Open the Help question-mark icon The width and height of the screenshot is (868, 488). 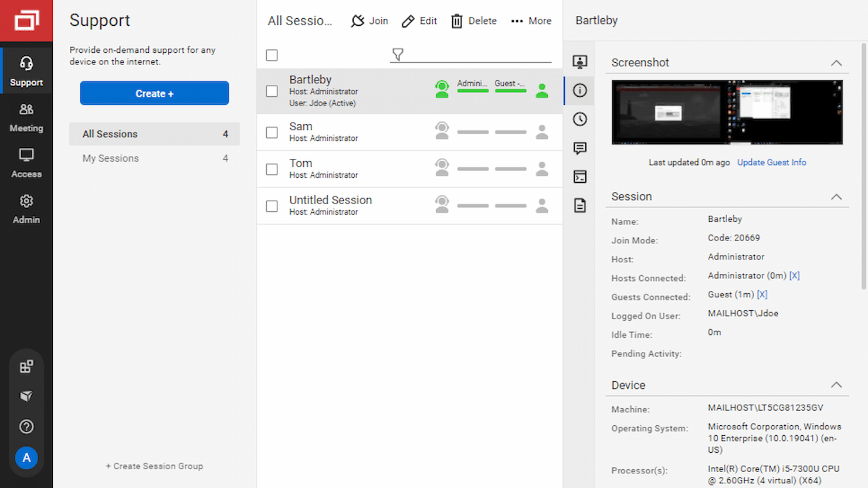26,426
